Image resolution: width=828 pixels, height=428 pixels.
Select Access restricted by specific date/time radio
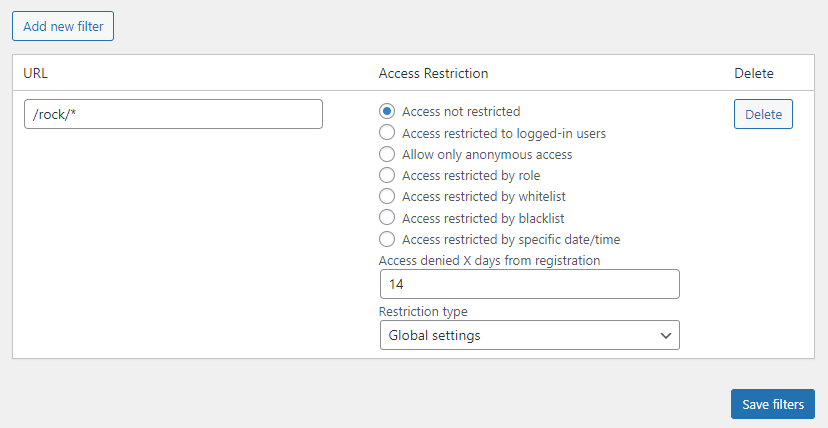point(387,239)
